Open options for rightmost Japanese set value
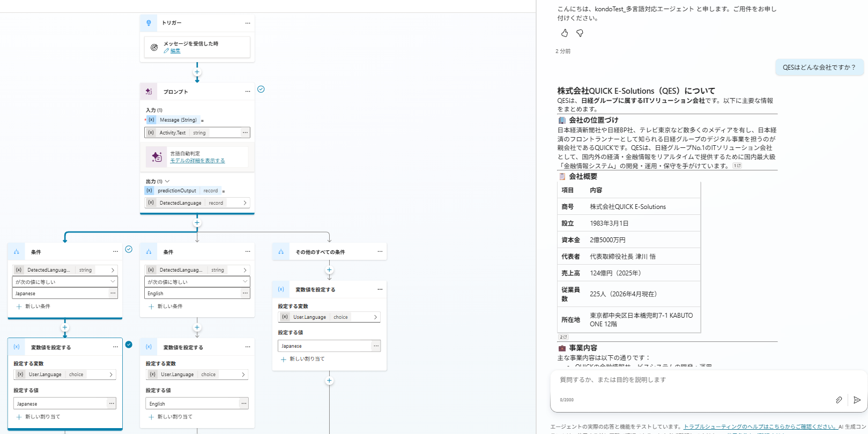Screen dimensions: 868x434 pyautogui.click(x=376, y=346)
